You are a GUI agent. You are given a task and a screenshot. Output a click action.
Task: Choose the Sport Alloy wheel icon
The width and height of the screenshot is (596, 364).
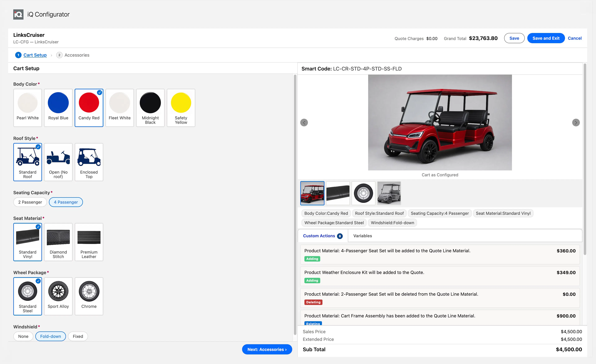pyautogui.click(x=58, y=296)
